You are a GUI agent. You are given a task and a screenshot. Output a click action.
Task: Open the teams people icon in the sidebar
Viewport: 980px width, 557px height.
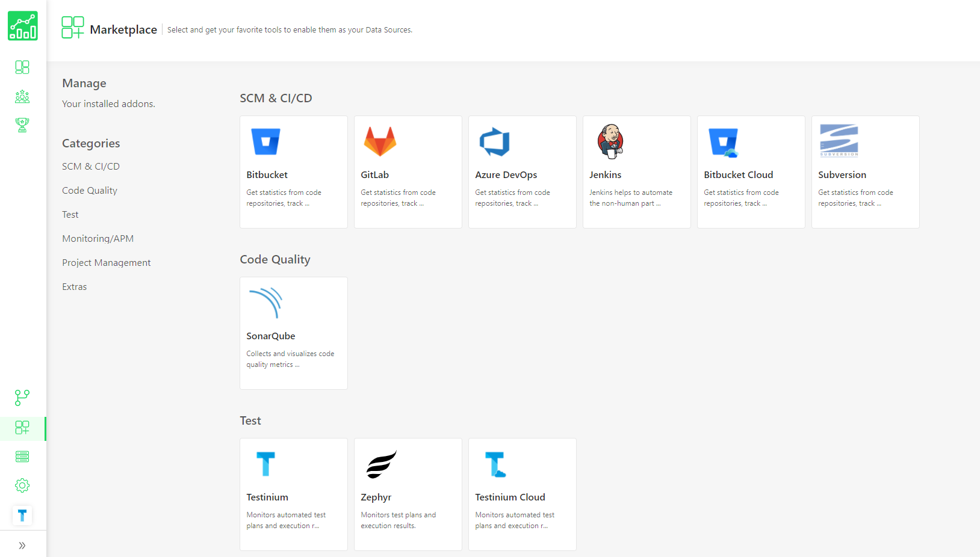(22, 96)
